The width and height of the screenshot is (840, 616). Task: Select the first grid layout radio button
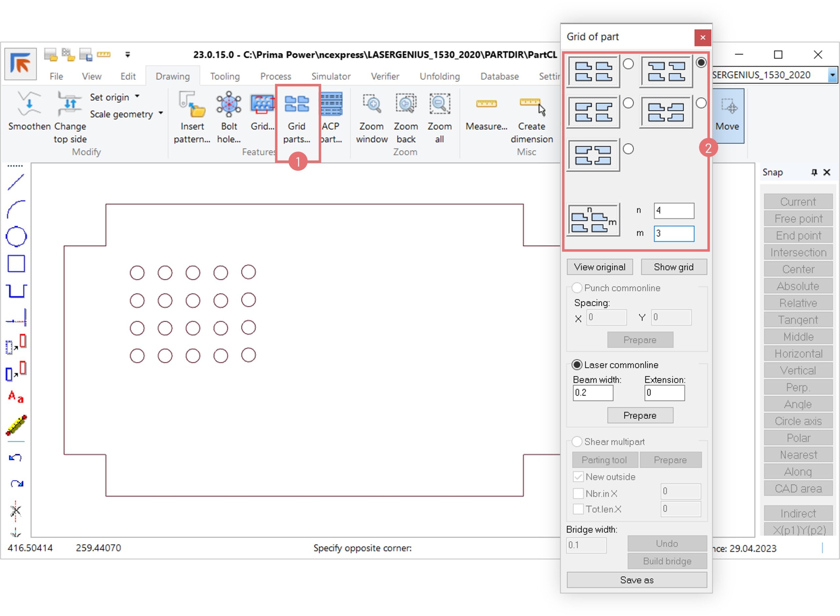[628, 64]
